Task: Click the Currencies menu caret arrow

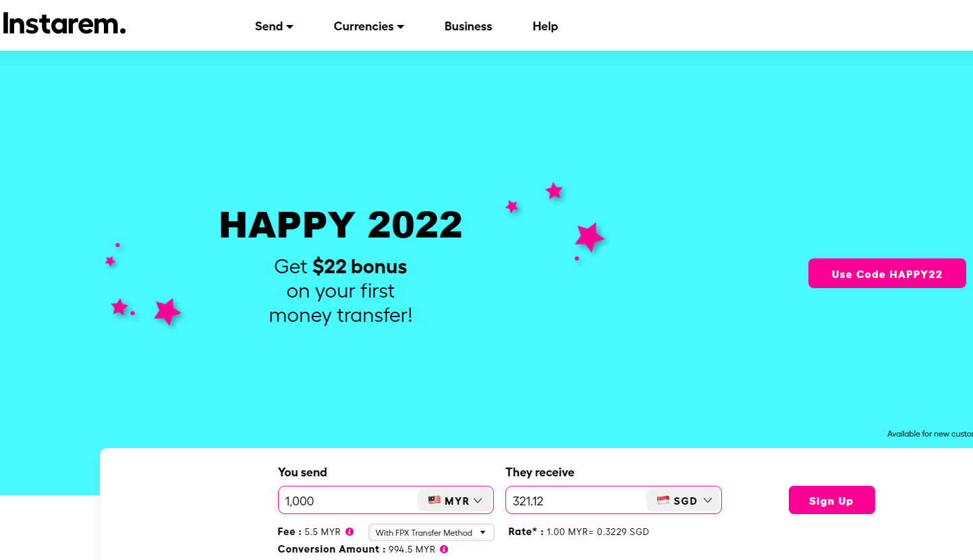Action: click(401, 27)
